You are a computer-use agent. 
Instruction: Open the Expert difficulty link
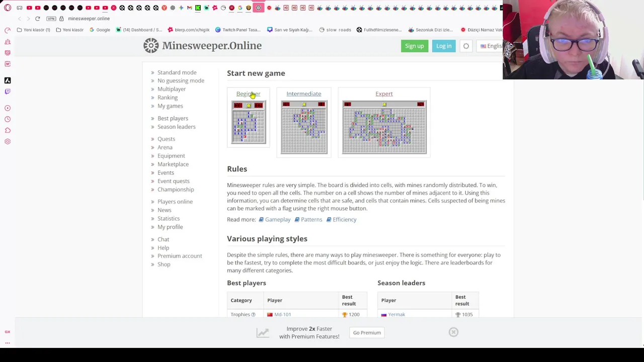[x=384, y=94]
